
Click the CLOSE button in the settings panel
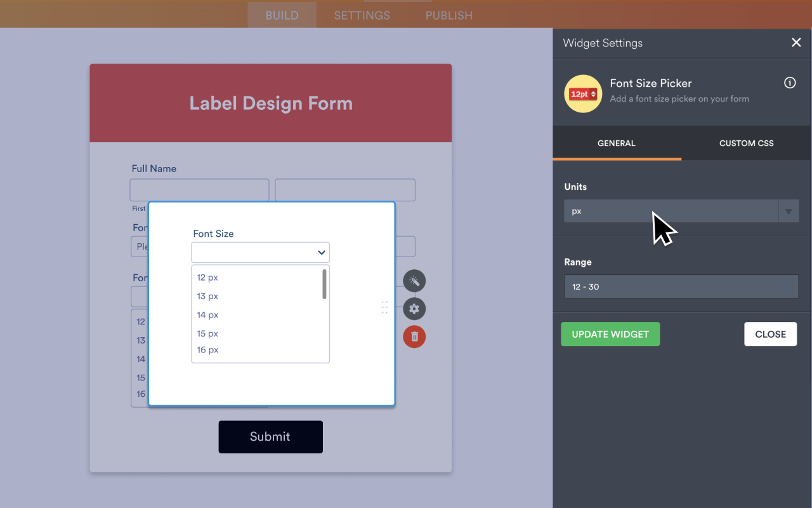pos(770,333)
